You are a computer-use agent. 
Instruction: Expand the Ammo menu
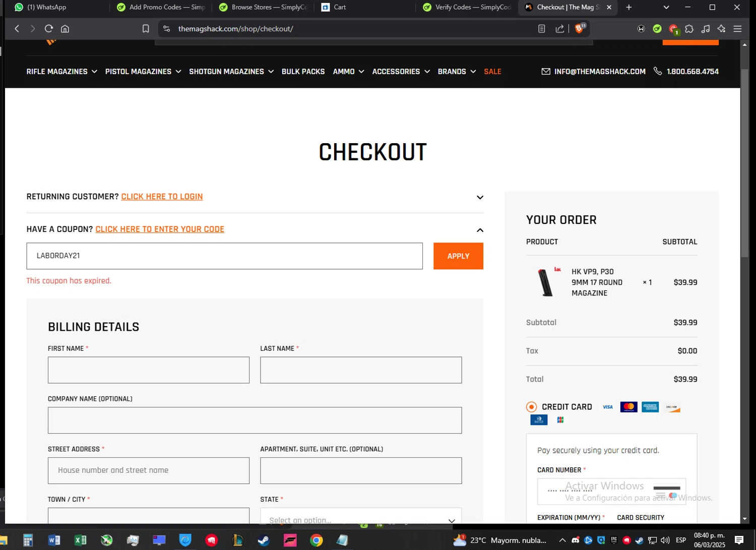348,72
